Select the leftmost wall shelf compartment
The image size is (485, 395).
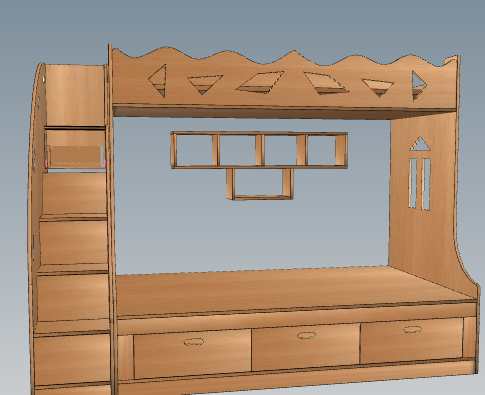click(x=194, y=150)
